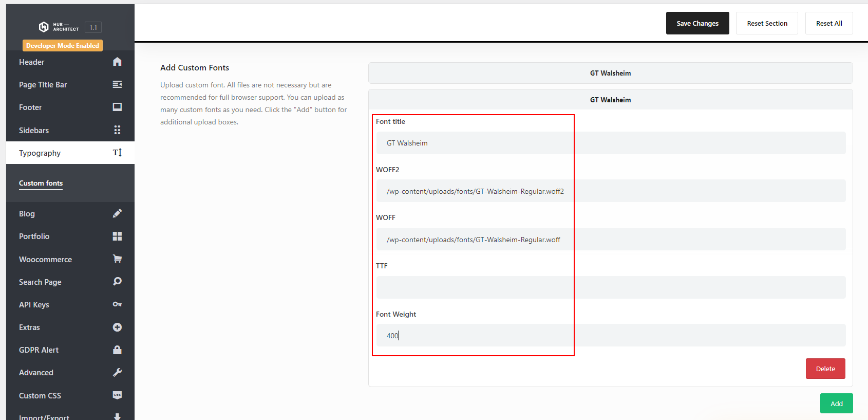The width and height of the screenshot is (868, 420).
Task: Click the Page Title Bar icon
Action: (117, 84)
